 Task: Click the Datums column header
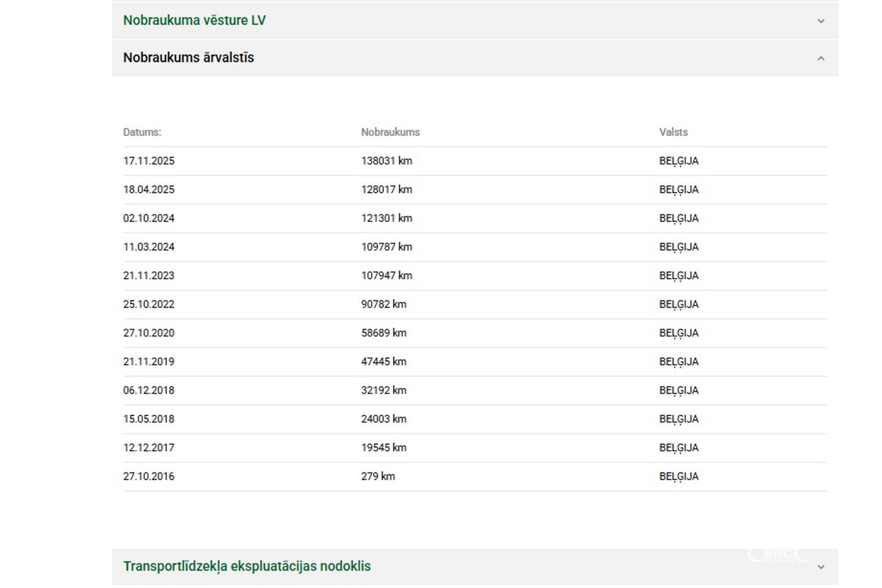[x=142, y=132]
